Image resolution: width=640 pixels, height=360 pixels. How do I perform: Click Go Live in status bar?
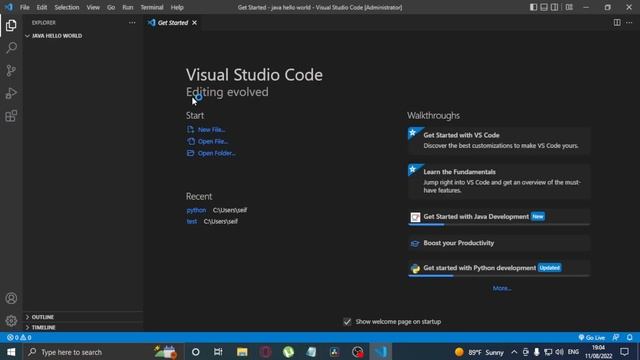click(x=591, y=338)
